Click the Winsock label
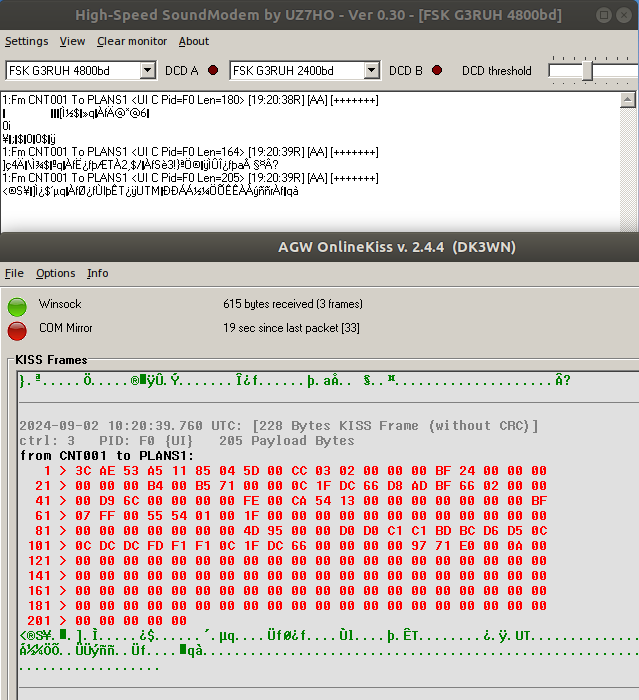 point(60,304)
